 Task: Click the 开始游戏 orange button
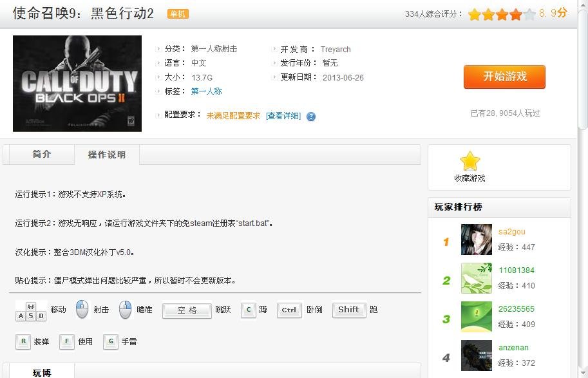(504, 77)
